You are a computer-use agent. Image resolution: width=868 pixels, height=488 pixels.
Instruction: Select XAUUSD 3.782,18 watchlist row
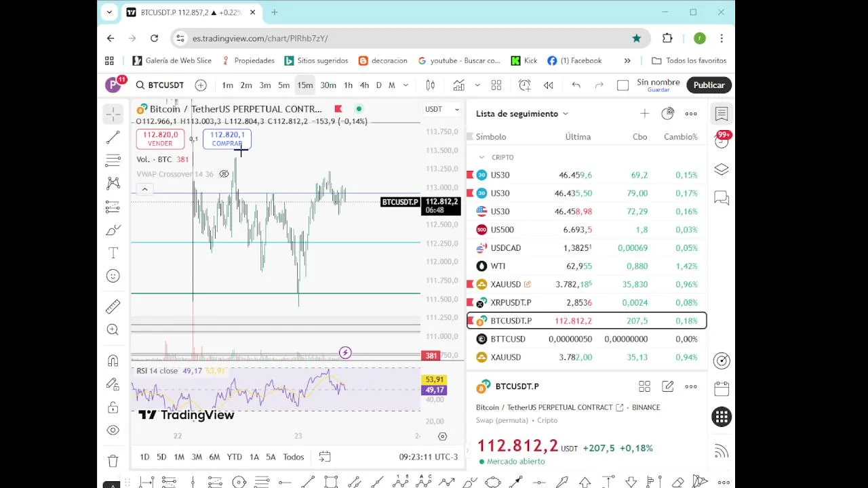(587, 284)
